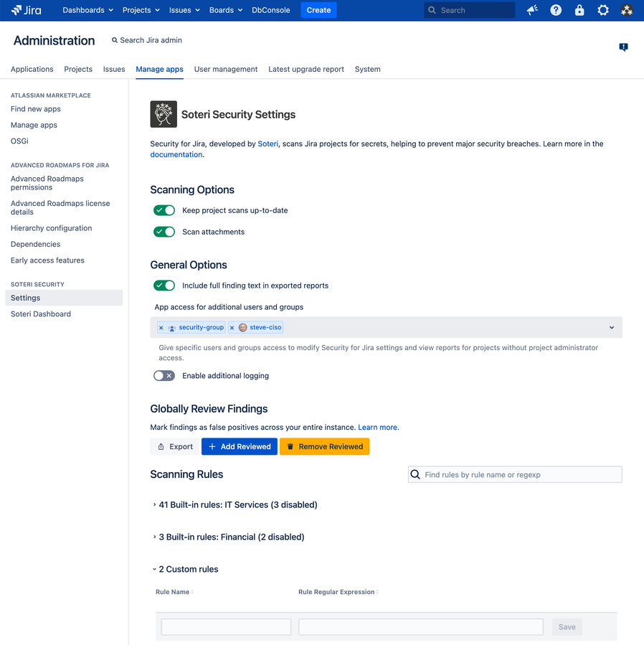This screenshot has height=645, width=644.
Task: Collapse the 2 Custom rules section
Action: click(186, 569)
